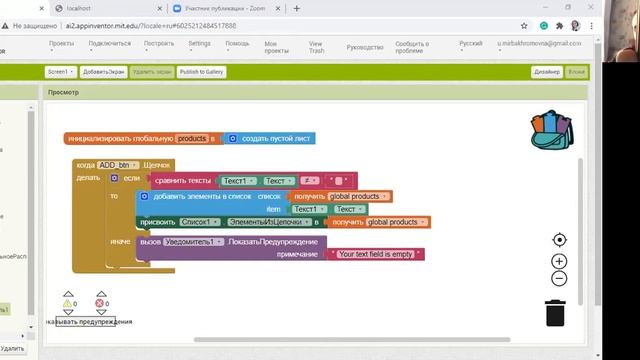
Task: Select the 'Your text field is empty' text block
Action: point(376,254)
